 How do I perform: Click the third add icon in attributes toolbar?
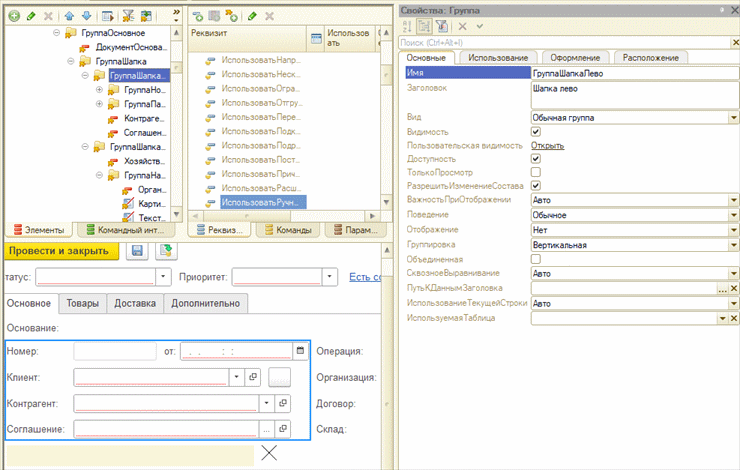[x=231, y=16]
